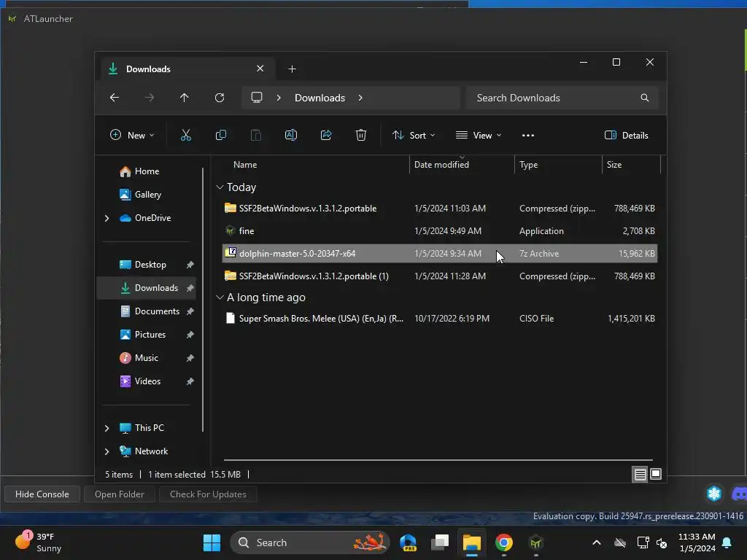Screen dimensions: 747x560
Task: Click the search magnifier icon
Action: 645,98
